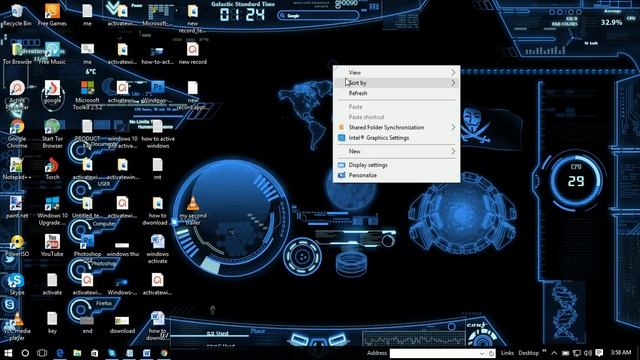Open the network status tray icon
This screenshot has width=640, height=360.
(577, 353)
